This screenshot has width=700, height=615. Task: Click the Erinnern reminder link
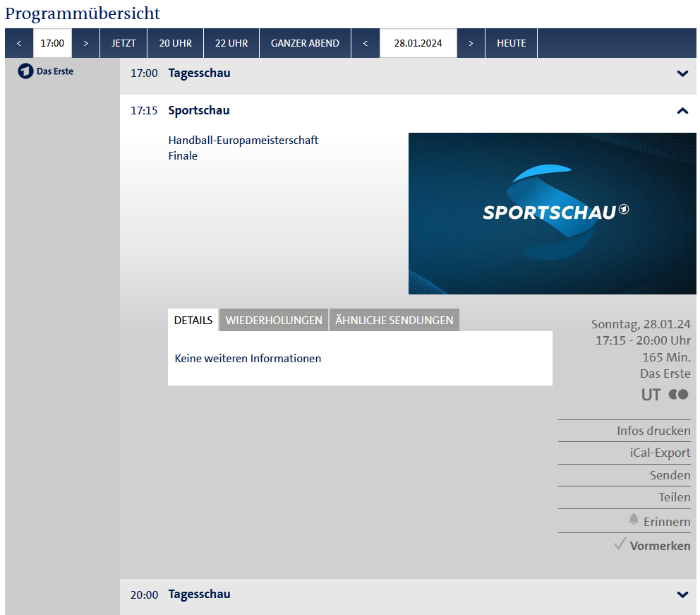pyautogui.click(x=667, y=522)
